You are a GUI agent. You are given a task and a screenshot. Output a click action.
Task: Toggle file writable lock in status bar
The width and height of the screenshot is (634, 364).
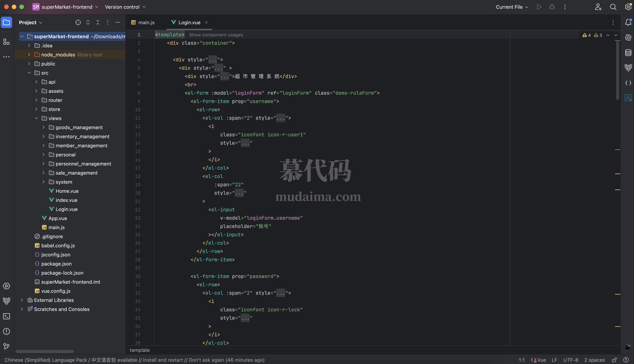tap(614, 360)
